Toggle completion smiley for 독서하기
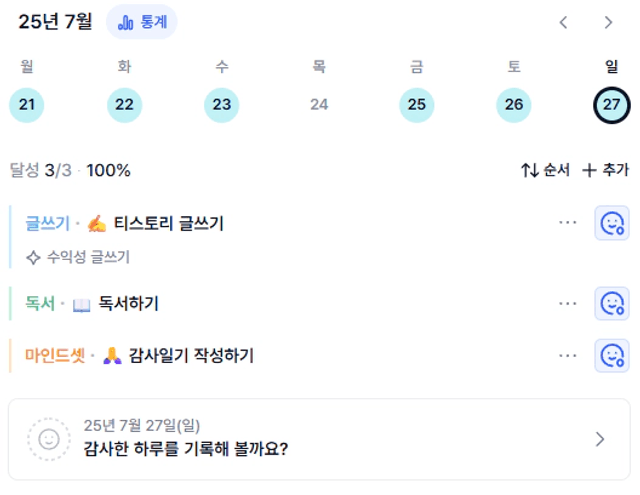 coord(611,303)
